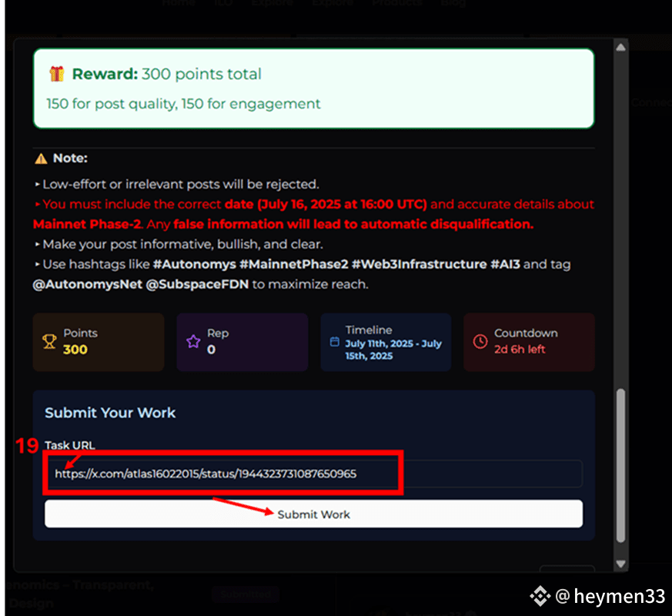Click the '@AutonomysNet @SubspaceFDN' tag text

pyautogui.click(x=141, y=284)
